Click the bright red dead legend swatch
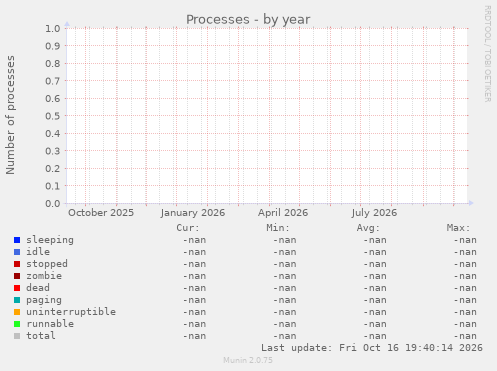This screenshot has height=371, width=497. [17, 288]
